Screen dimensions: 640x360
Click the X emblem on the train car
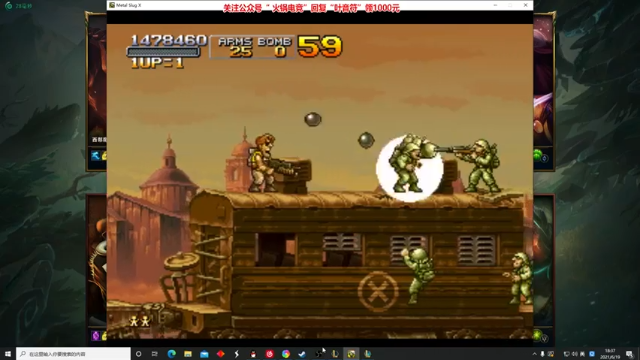pos(378,292)
